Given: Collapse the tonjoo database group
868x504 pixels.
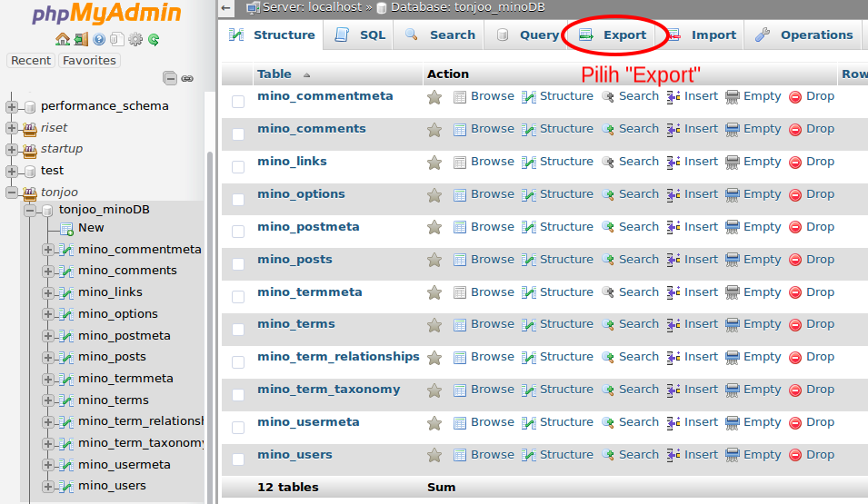Looking at the screenshot, I should pos(12,193).
